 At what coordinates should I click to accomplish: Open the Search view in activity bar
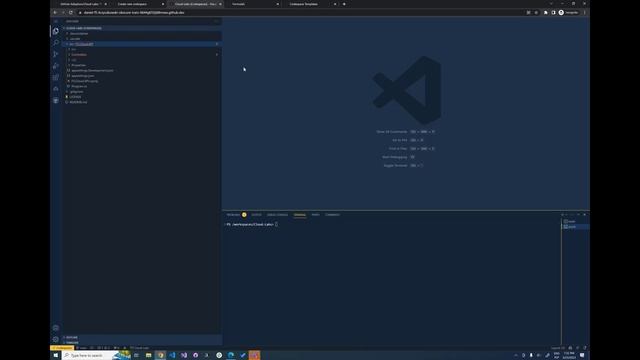(x=56, y=42)
